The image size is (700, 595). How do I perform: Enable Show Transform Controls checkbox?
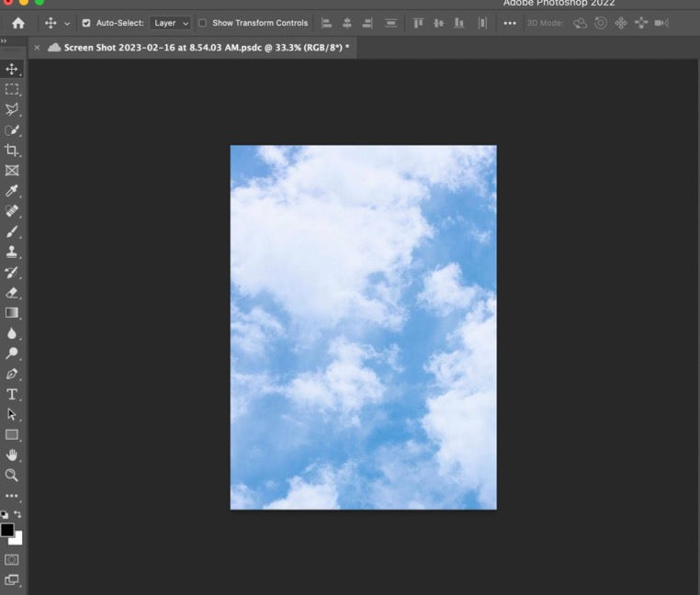pos(203,23)
